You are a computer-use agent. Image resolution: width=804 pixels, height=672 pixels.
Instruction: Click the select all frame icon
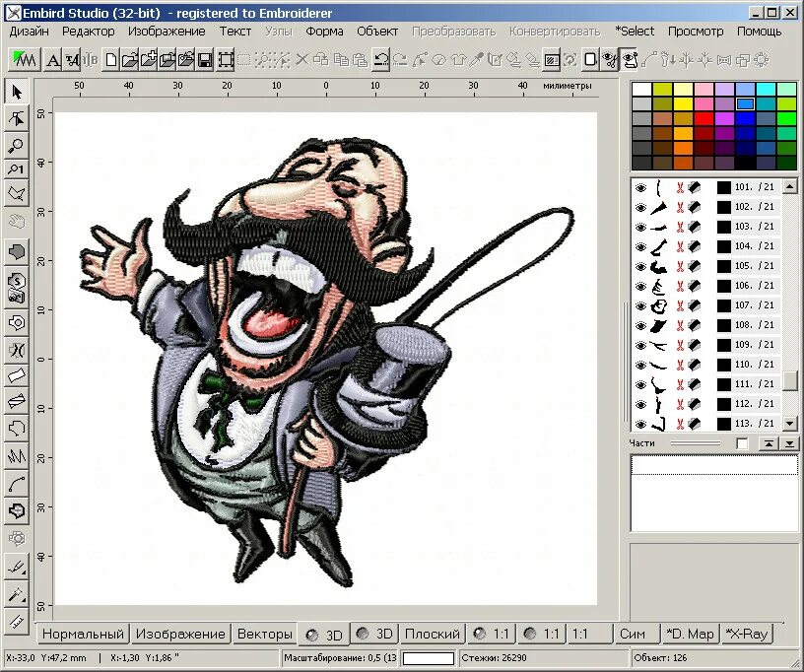click(225, 60)
